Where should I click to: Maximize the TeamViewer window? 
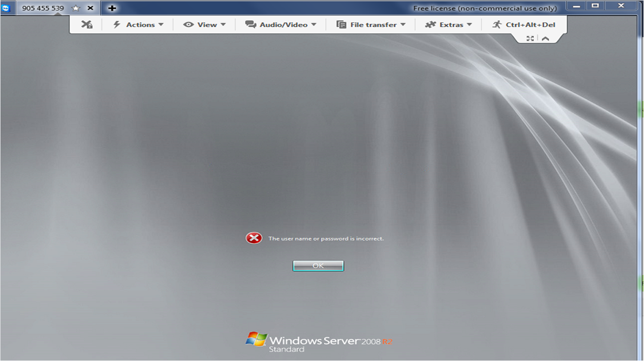596,6
